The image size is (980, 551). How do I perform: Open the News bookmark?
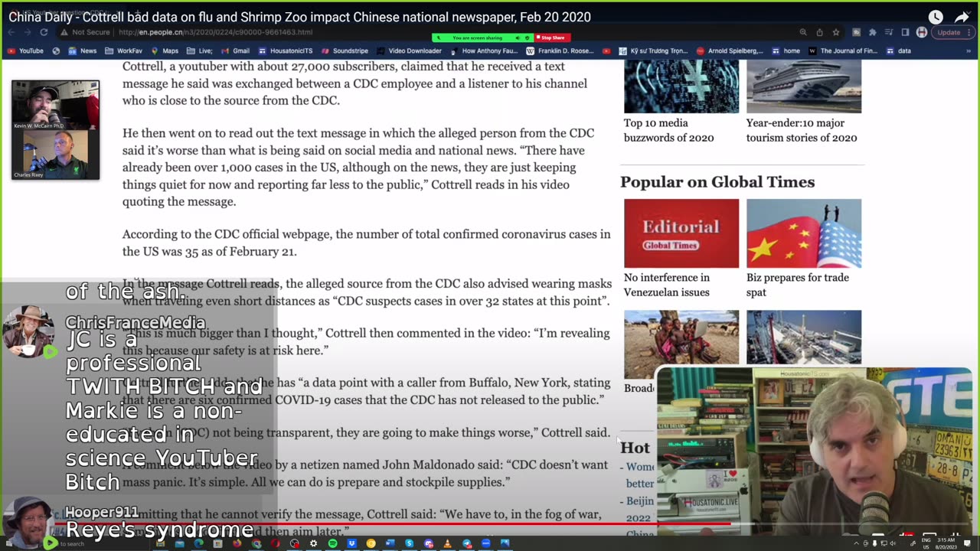pyautogui.click(x=83, y=51)
